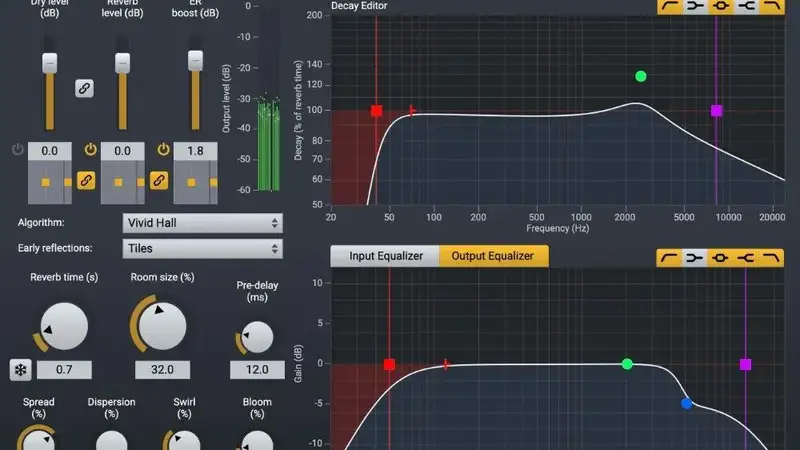Toggle the link beside the dry level panner

(86, 180)
